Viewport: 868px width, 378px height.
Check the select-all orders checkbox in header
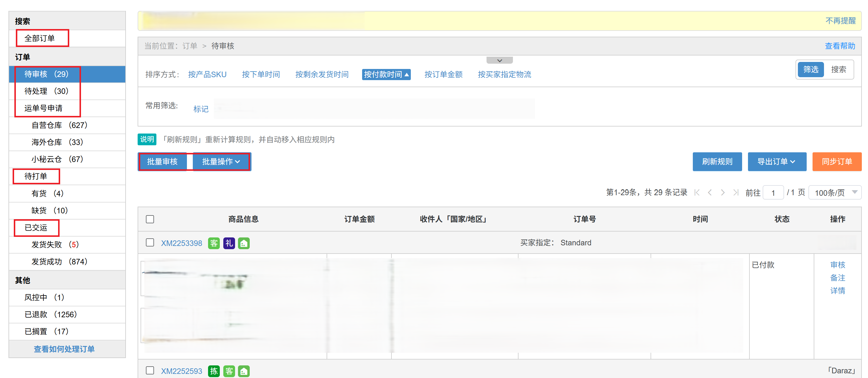[150, 219]
